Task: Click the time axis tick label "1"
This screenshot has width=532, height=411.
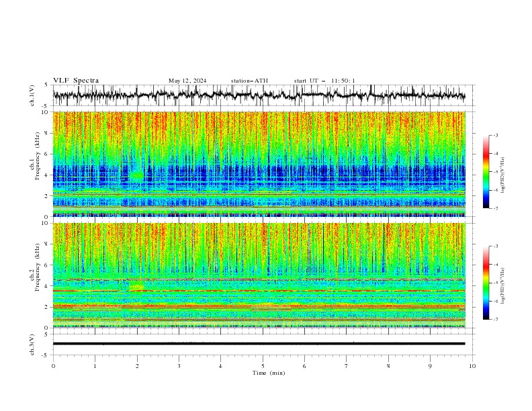Action: [95, 366]
